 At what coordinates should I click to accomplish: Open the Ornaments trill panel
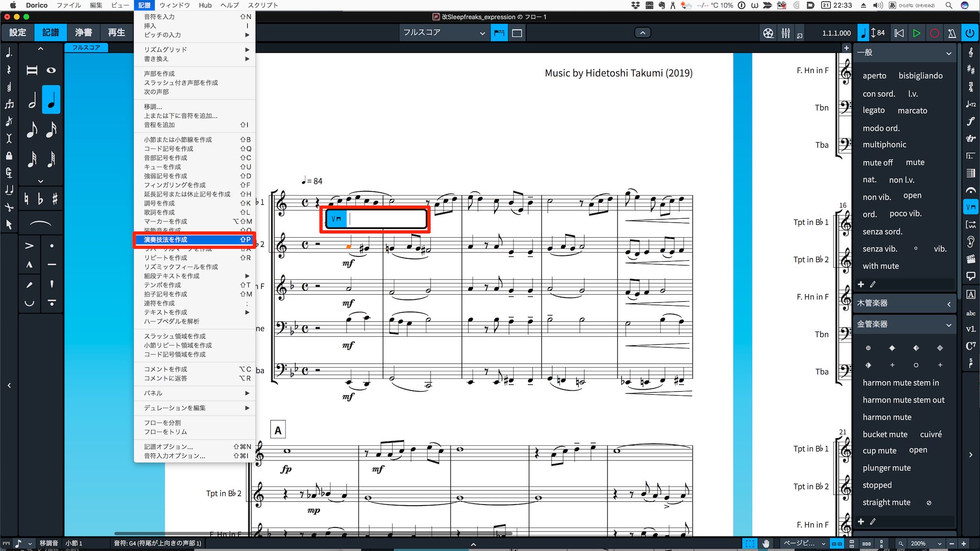click(x=970, y=139)
